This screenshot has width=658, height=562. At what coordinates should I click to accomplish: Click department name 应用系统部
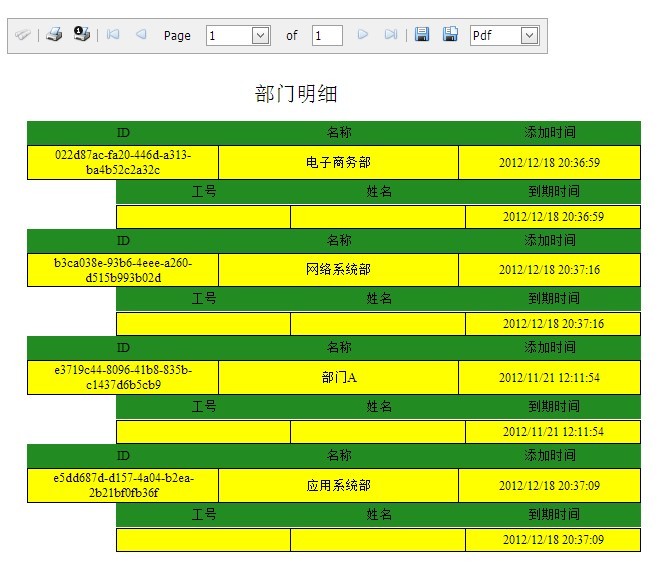(338, 485)
